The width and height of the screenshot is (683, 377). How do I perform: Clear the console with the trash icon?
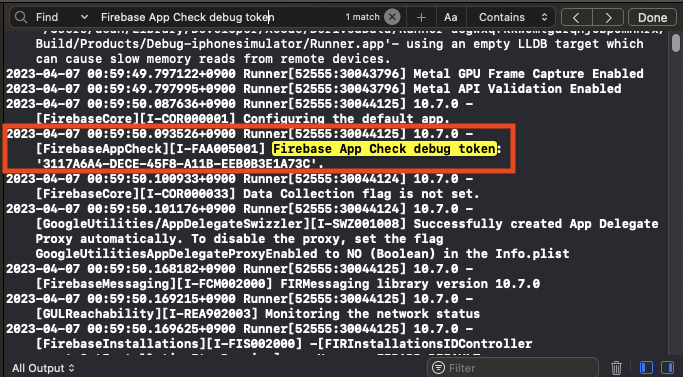pyautogui.click(x=616, y=368)
